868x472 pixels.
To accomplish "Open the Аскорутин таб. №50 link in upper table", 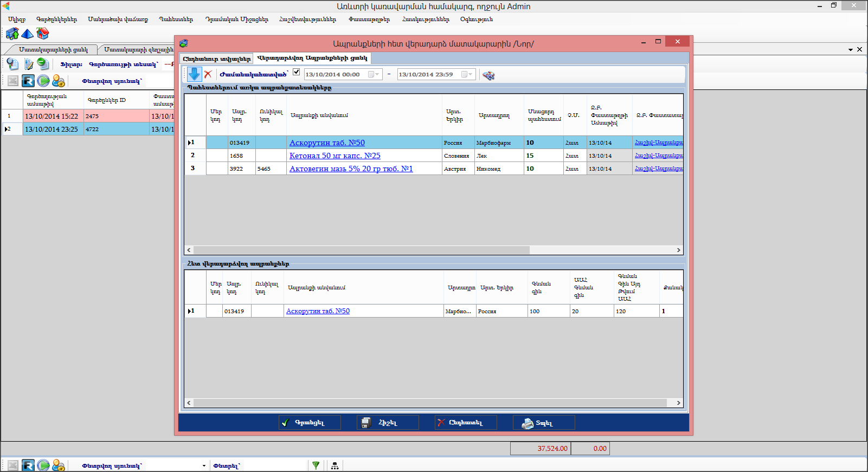I will click(327, 143).
